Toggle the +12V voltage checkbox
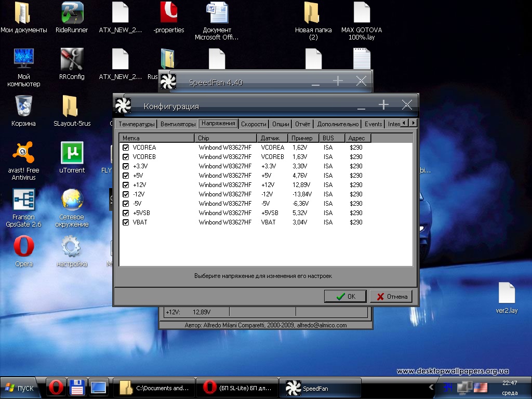Viewport: 532px width, 399px height. click(x=126, y=185)
